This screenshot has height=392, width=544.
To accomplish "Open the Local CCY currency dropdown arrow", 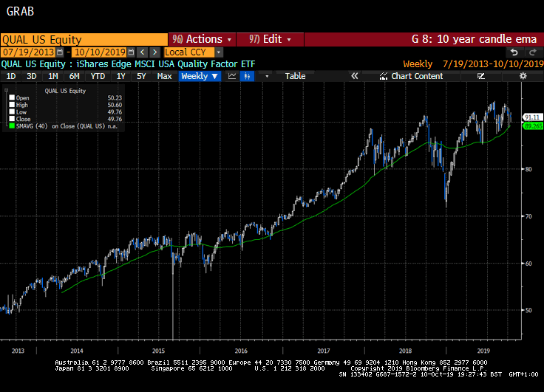I will tap(219, 52).
